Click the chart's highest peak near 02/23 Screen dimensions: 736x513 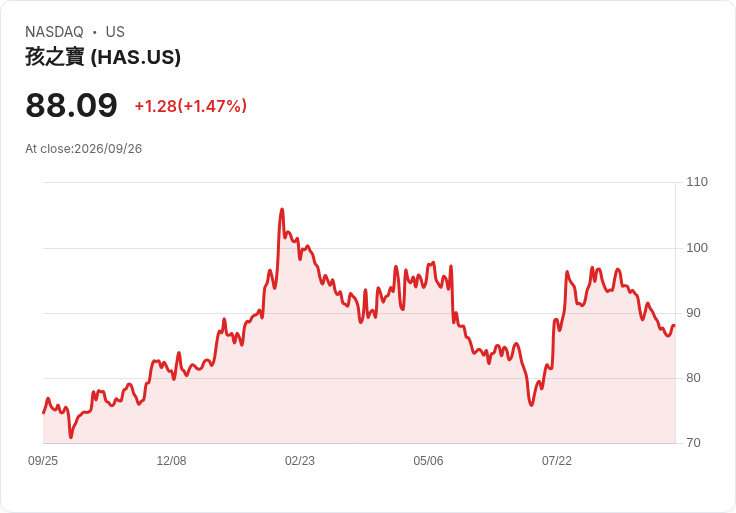pyautogui.click(x=282, y=209)
